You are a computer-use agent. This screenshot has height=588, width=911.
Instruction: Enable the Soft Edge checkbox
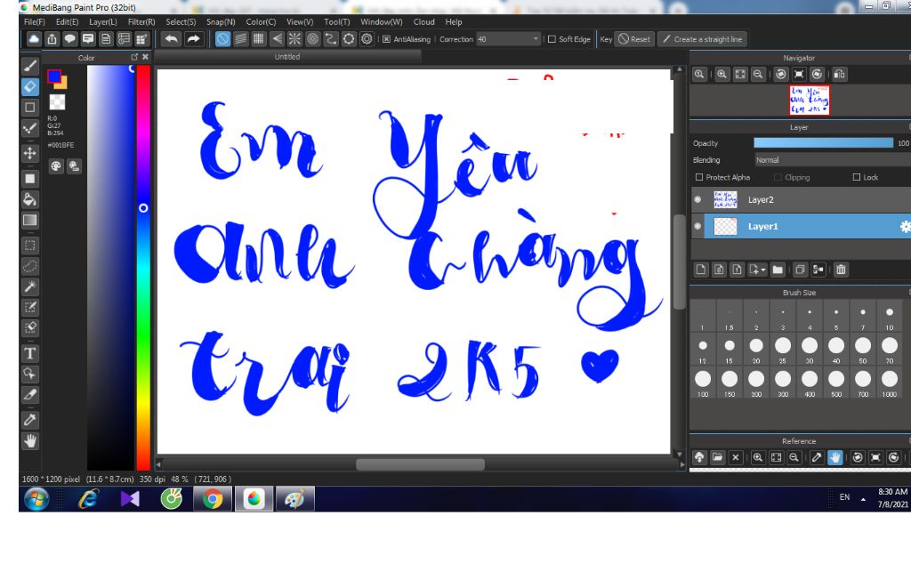552,39
